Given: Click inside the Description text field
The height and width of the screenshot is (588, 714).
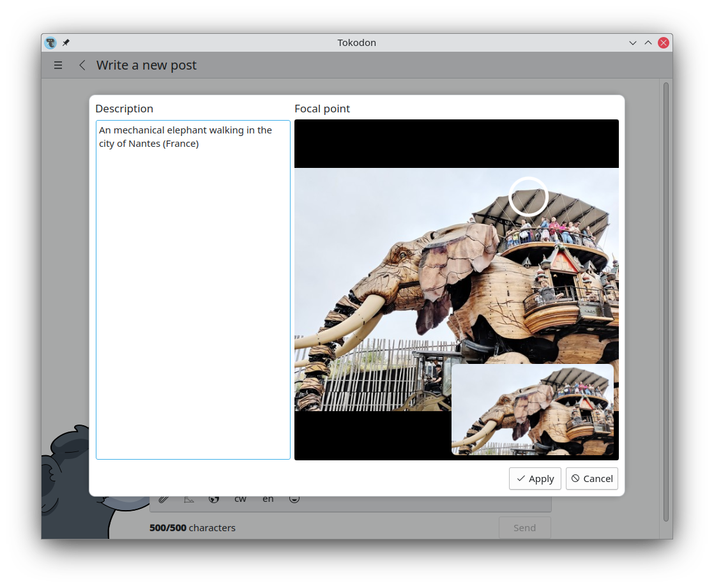Looking at the screenshot, I should click(x=193, y=290).
